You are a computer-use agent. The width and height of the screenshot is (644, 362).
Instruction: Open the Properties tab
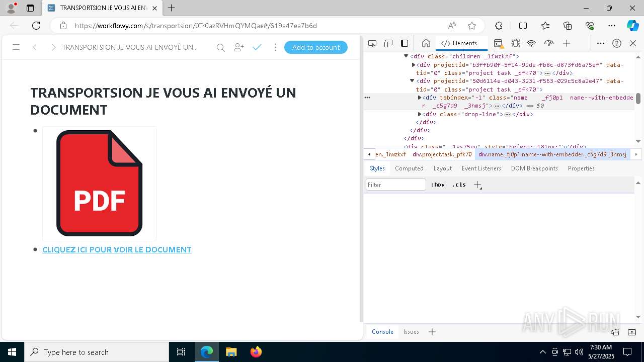coord(581,168)
